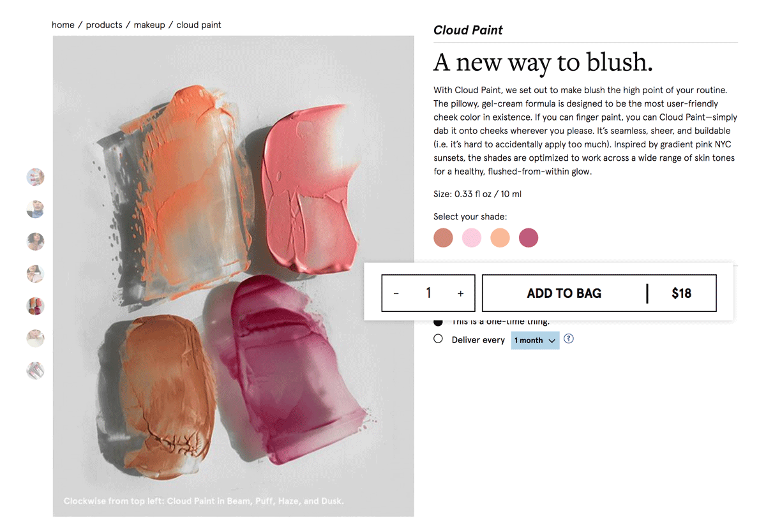The height and width of the screenshot is (532, 766).
Task: Choose the berry rose shade swatch
Action: pos(529,238)
